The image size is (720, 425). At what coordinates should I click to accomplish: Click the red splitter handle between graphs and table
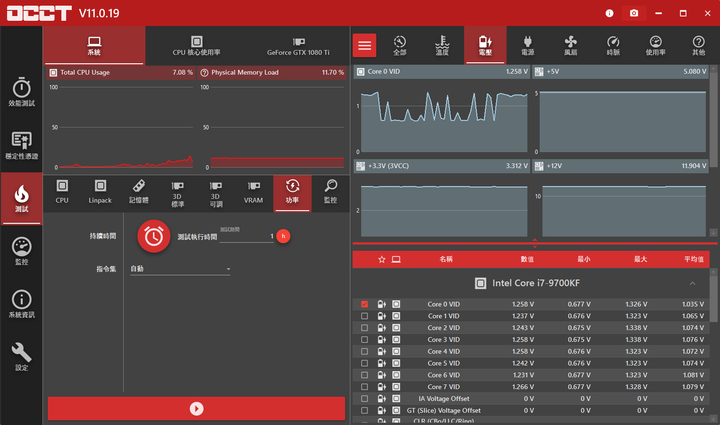(x=534, y=243)
